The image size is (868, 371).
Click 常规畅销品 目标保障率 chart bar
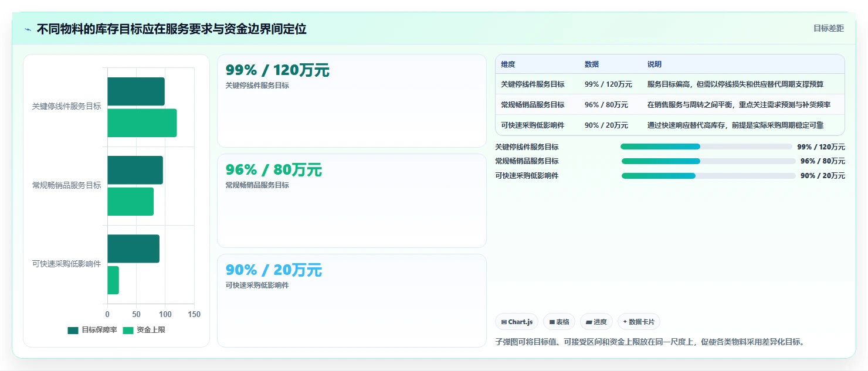pyautogui.click(x=135, y=170)
